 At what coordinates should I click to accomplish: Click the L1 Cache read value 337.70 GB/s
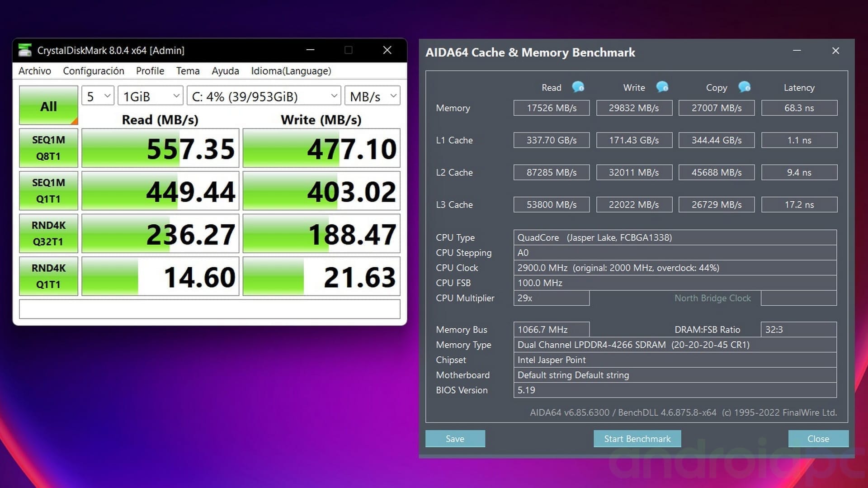pos(552,140)
